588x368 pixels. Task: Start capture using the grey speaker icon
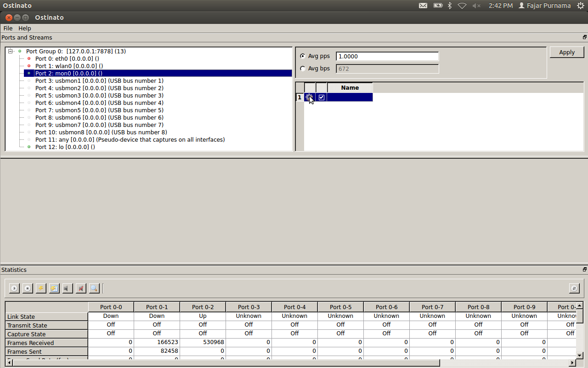pyautogui.click(x=68, y=288)
